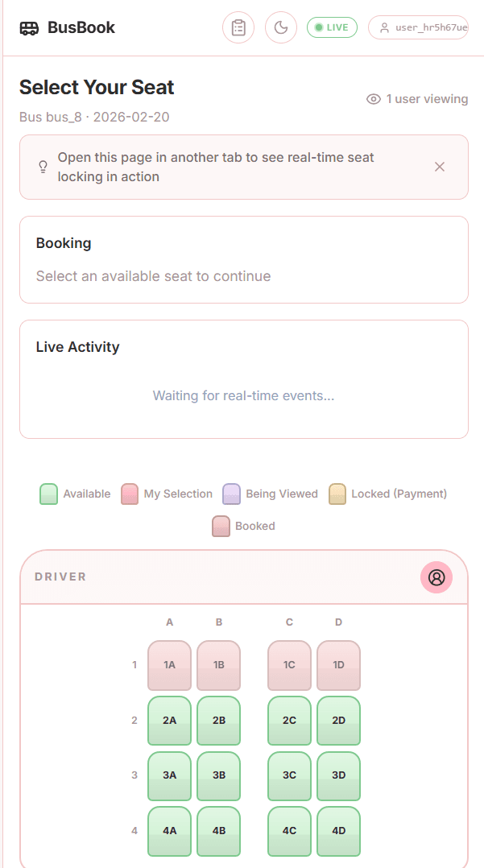Select seat 4A in the last row
Image resolution: width=484 pixels, height=868 pixels.
click(169, 831)
